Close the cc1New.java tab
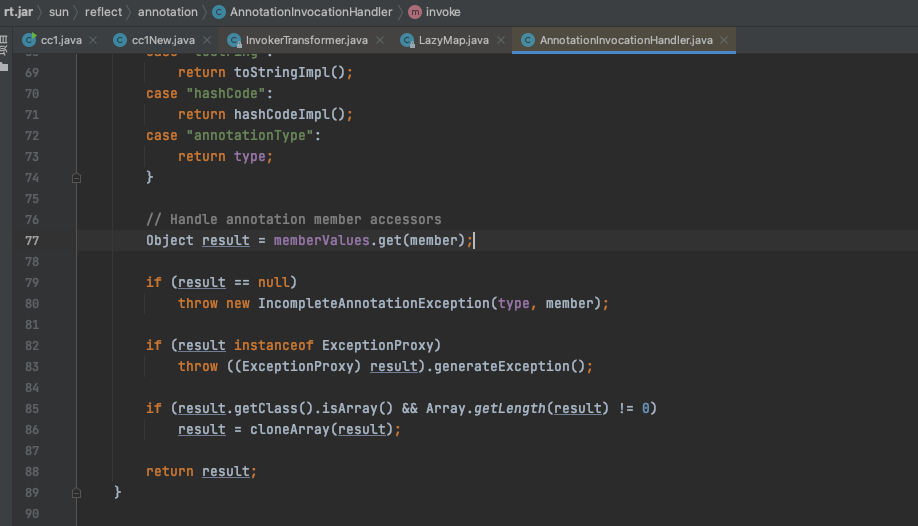 207,40
